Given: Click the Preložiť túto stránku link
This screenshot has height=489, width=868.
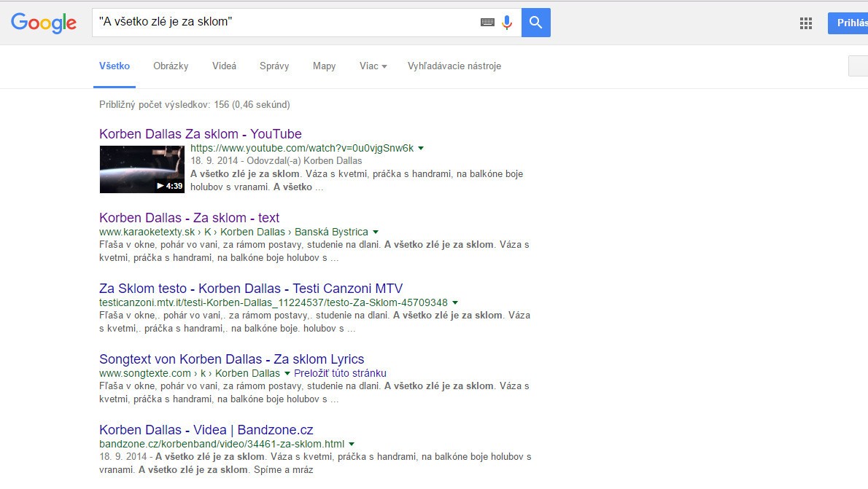Looking at the screenshot, I should [x=340, y=373].
